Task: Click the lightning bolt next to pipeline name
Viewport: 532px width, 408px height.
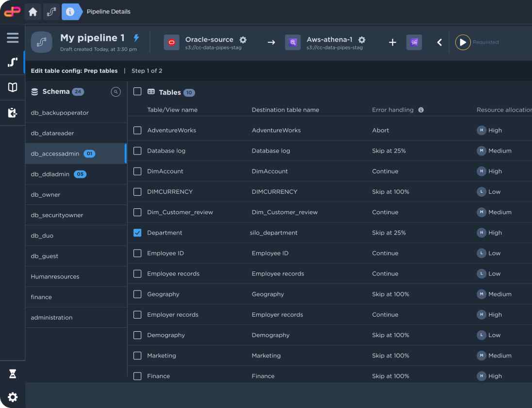Action: (136, 38)
